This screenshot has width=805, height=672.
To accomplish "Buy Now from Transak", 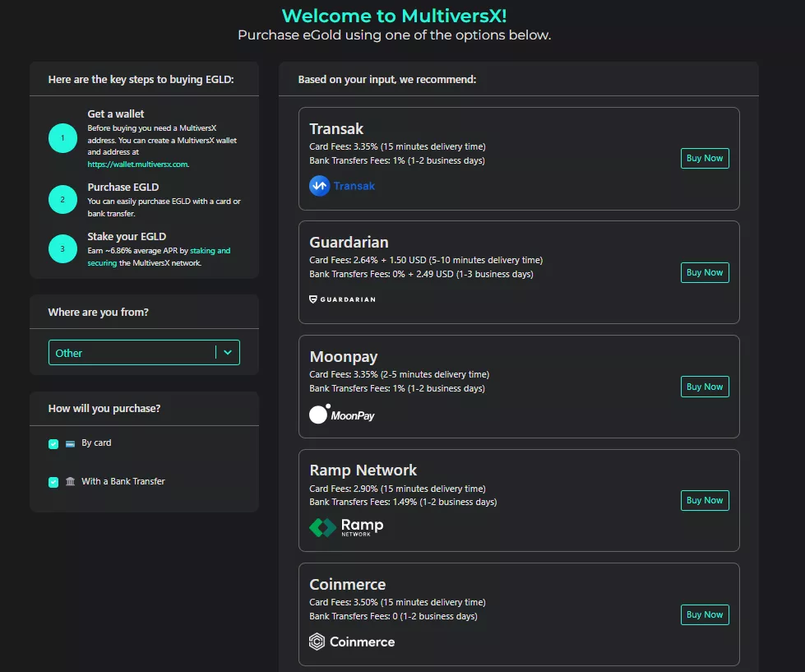I will coord(705,158).
